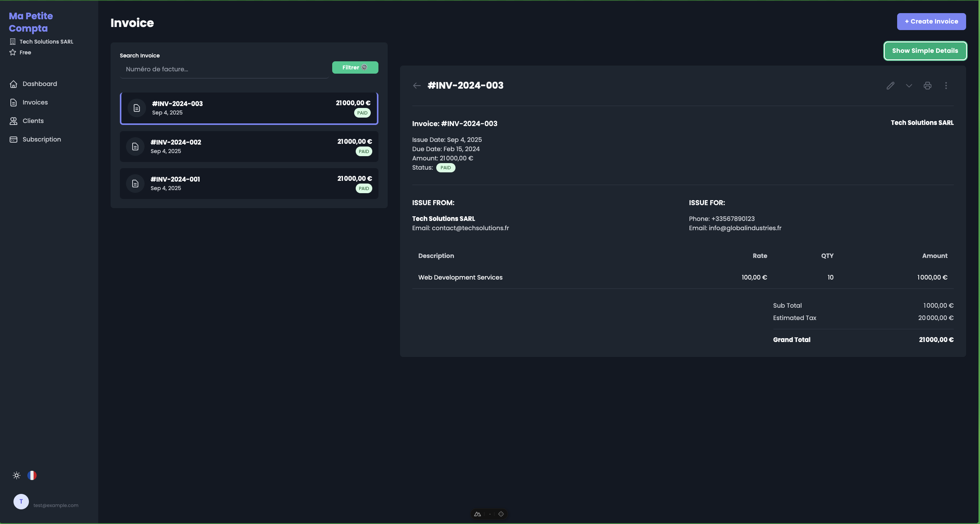Click the Create Invoice button
980x524 pixels.
tap(931, 22)
